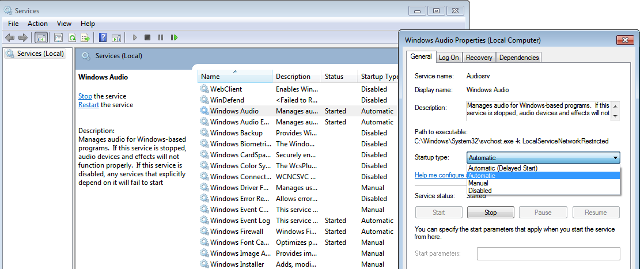Choose the Disabled startup option
The height and width of the screenshot is (269, 644).
coord(543,191)
